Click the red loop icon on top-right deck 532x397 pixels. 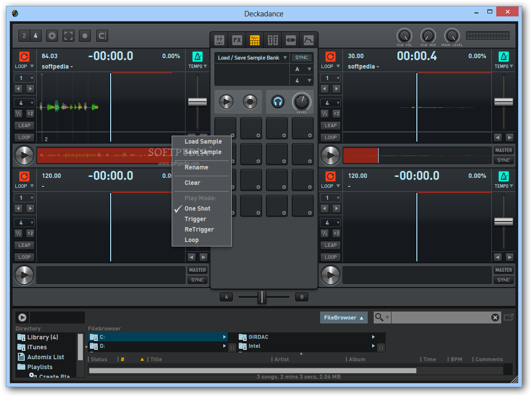pyautogui.click(x=331, y=56)
